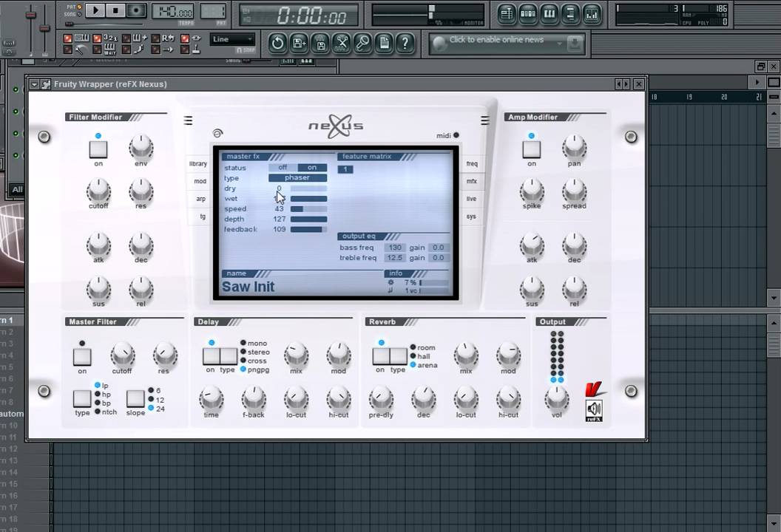This screenshot has height=532, width=781.
Task: Toggle Master Filter on button
Action: (82, 356)
